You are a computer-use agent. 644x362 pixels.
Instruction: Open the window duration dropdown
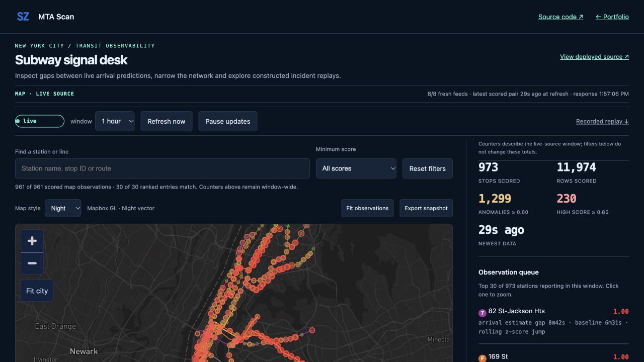(115, 121)
